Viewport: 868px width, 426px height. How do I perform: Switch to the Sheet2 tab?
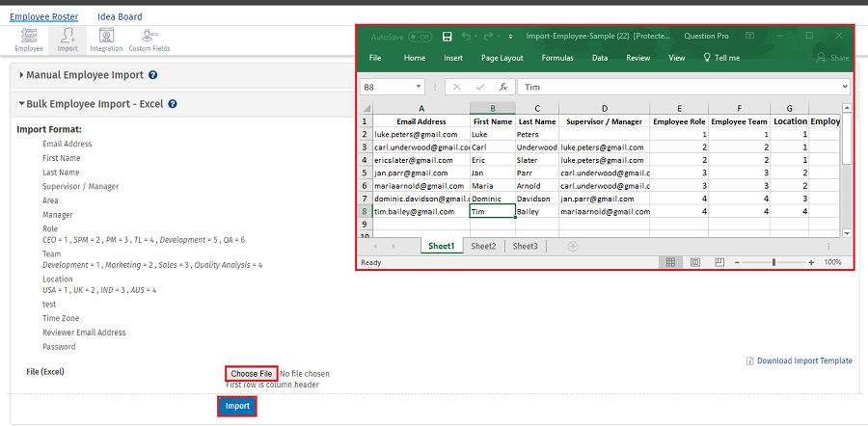(x=483, y=247)
